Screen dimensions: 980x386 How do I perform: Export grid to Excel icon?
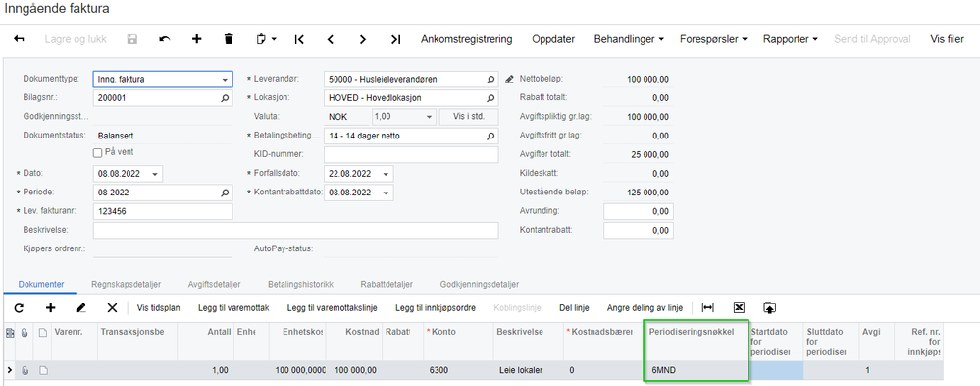(739, 307)
